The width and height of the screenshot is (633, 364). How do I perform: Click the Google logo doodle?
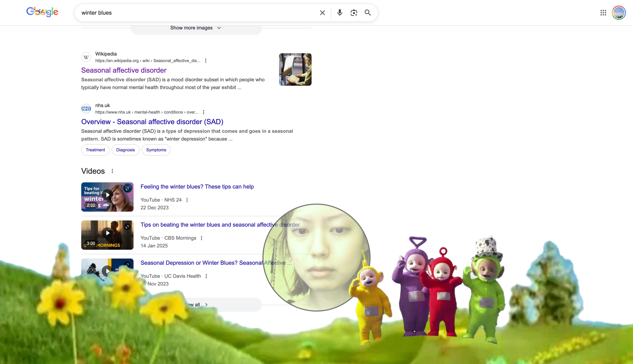coord(42,12)
